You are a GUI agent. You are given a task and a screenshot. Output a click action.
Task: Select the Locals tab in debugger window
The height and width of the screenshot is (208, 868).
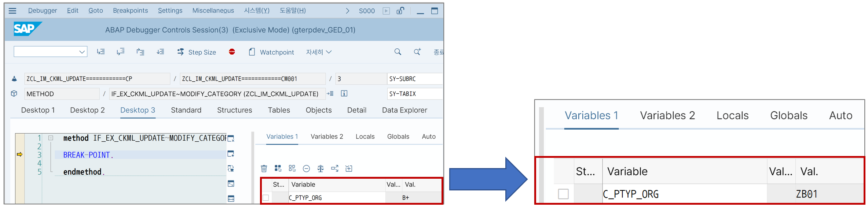click(365, 137)
